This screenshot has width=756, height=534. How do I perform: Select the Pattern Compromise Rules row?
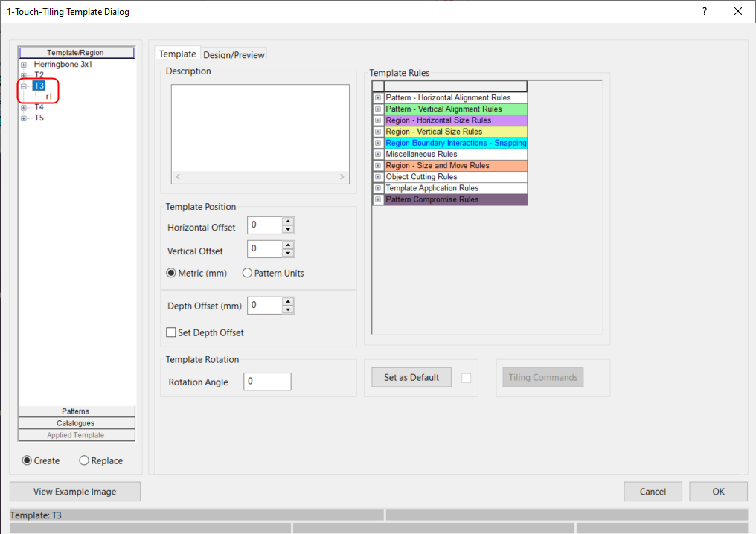coord(455,199)
